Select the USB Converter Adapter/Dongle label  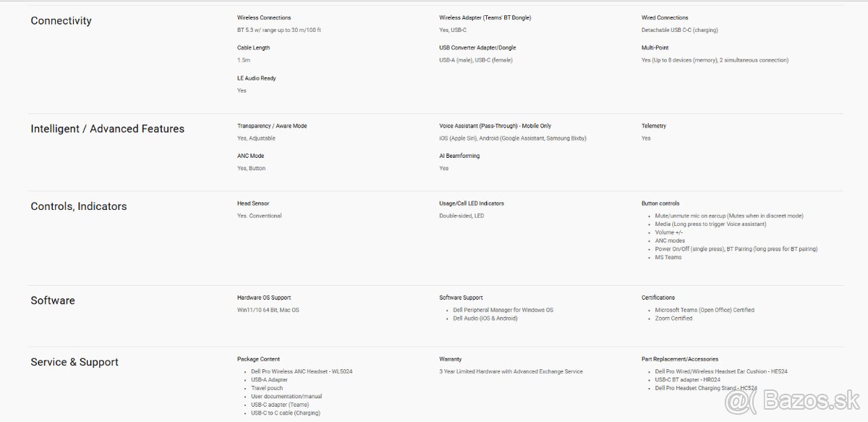tap(477, 48)
